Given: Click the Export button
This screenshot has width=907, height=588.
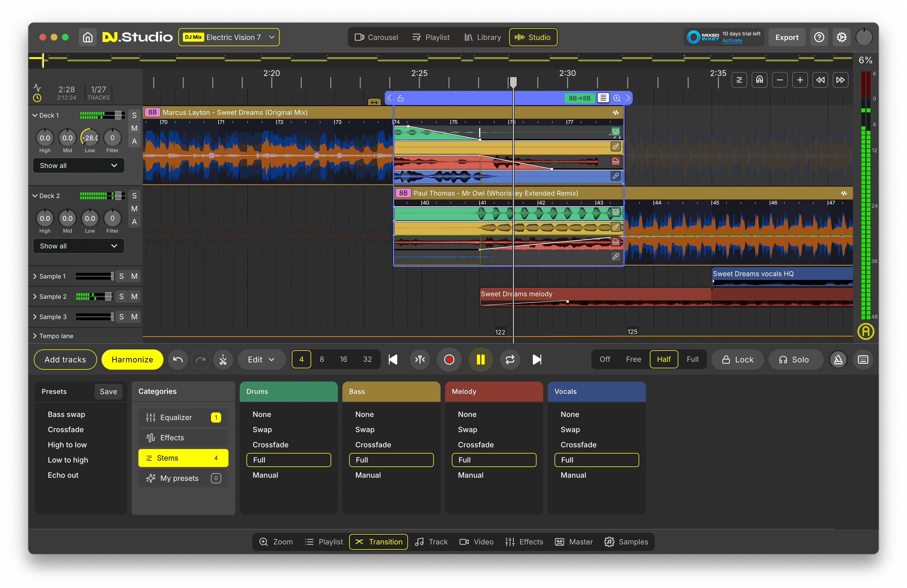Looking at the screenshot, I should (x=787, y=37).
